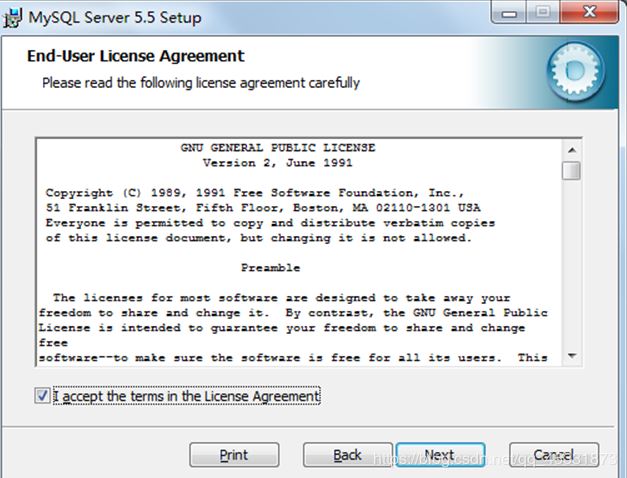Click 'The licenses for most software' line
627x478 pixels.
(282, 298)
